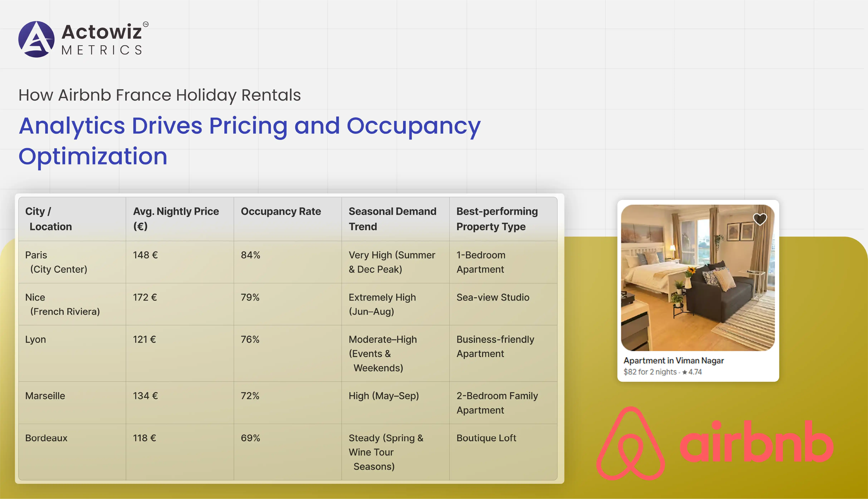Select the 'Avg. Nightly Price (€)' header
The width and height of the screenshot is (868, 499).
176,219
